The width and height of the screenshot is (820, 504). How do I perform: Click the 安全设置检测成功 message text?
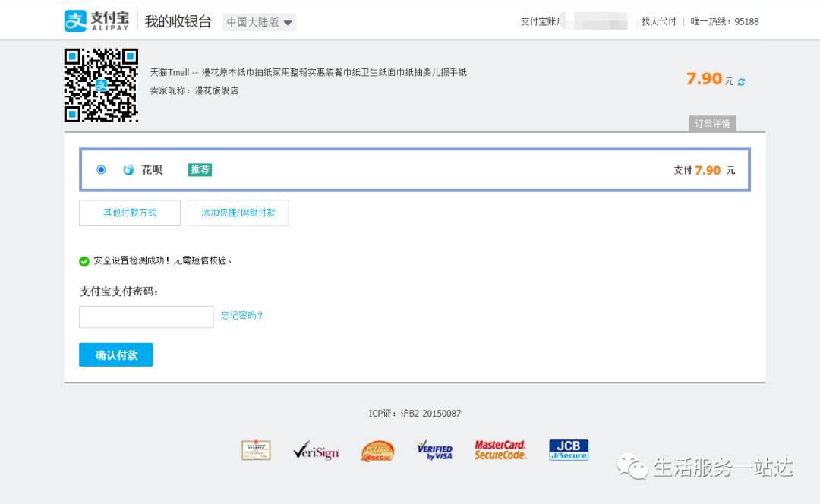click(x=162, y=261)
